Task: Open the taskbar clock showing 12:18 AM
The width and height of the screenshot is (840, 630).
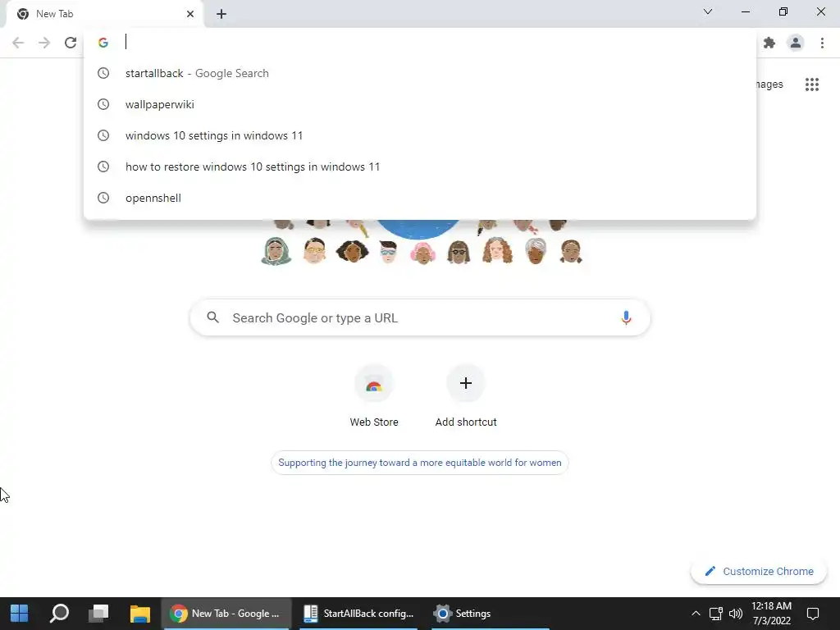Action: [x=771, y=614]
